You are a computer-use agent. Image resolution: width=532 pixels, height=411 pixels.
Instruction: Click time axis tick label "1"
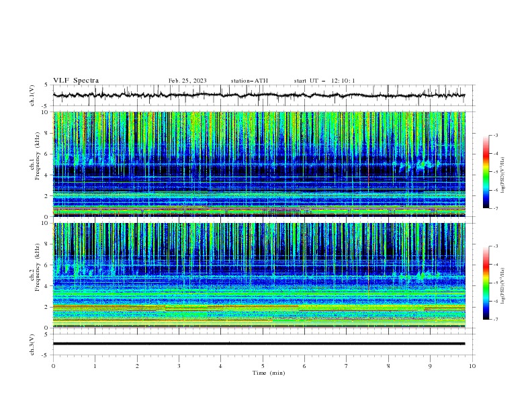pyautogui.click(x=95, y=366)
